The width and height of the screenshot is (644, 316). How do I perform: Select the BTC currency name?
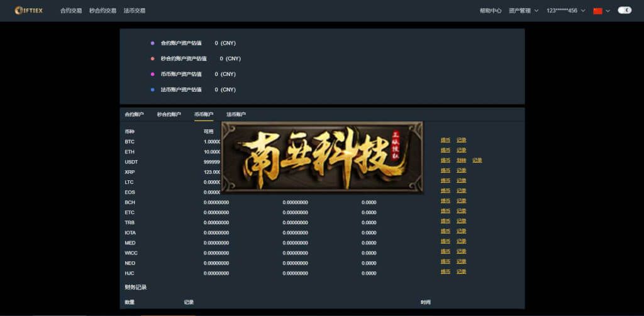(x=130, y=141)
